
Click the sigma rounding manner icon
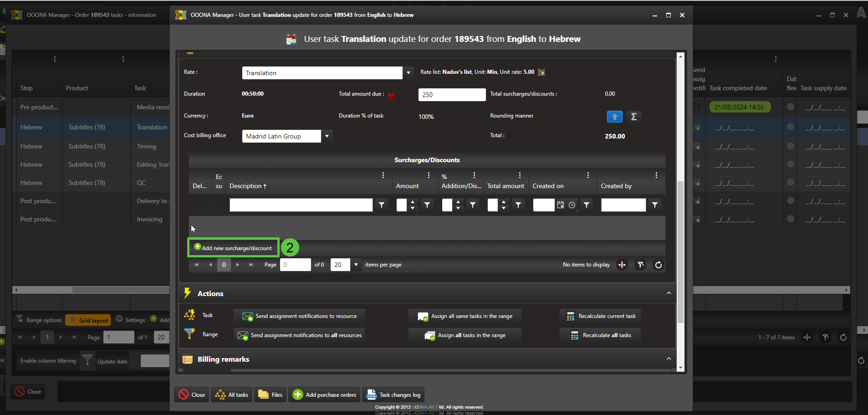pyautogui.click(x=633, y=117)
